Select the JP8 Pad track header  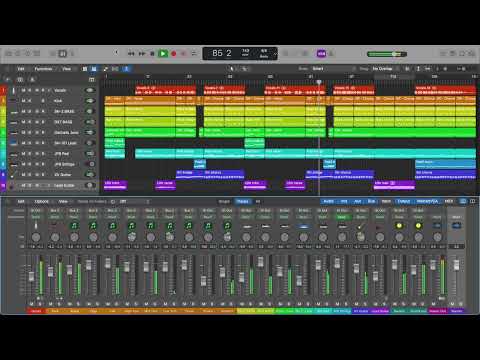(53, 154)
